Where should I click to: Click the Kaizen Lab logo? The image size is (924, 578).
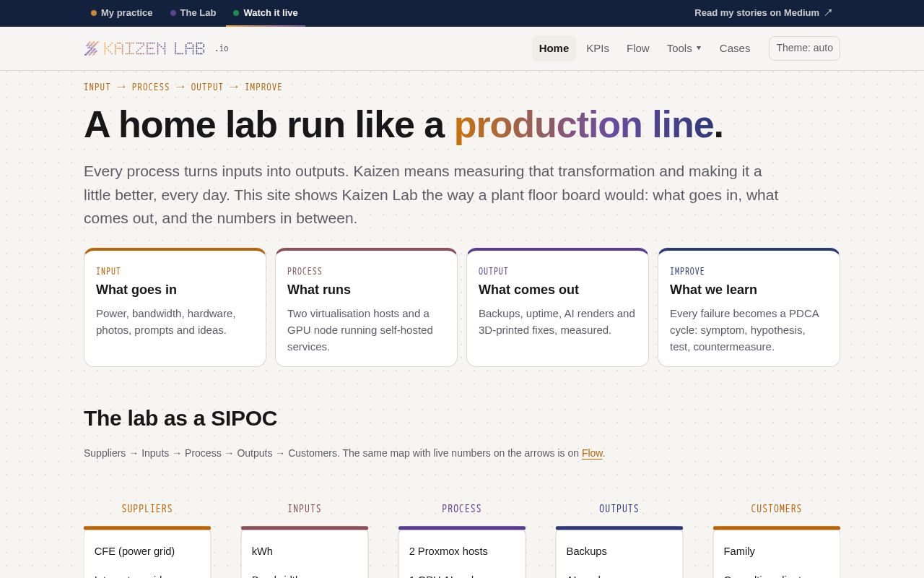coord(156,48)
